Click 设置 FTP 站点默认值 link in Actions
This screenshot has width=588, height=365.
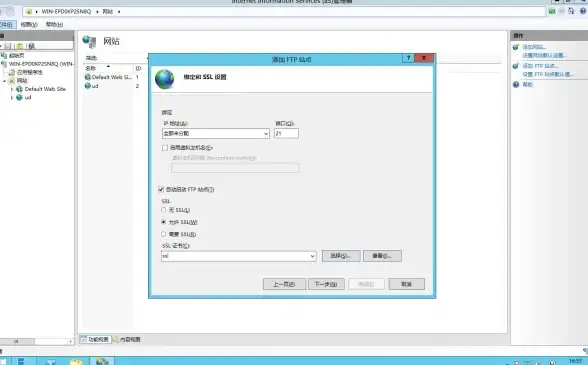pyautogui.click(x=548, y=74)
